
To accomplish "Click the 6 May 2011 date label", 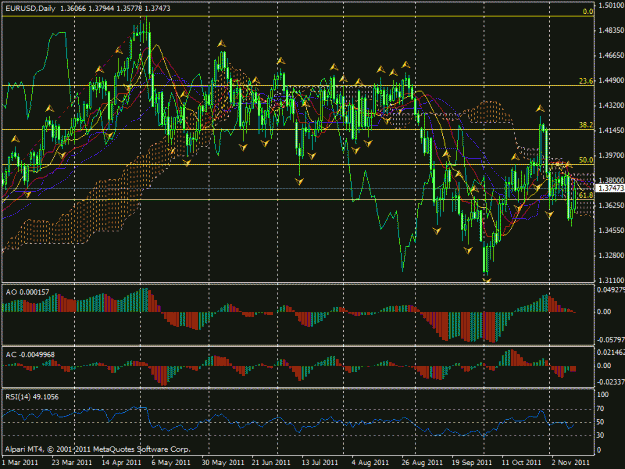I will point(171,462).
